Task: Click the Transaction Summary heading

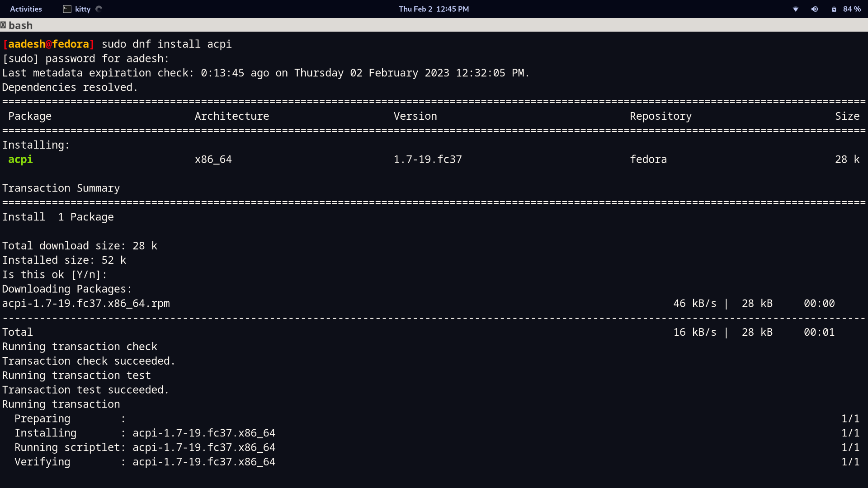Action: 61,188
